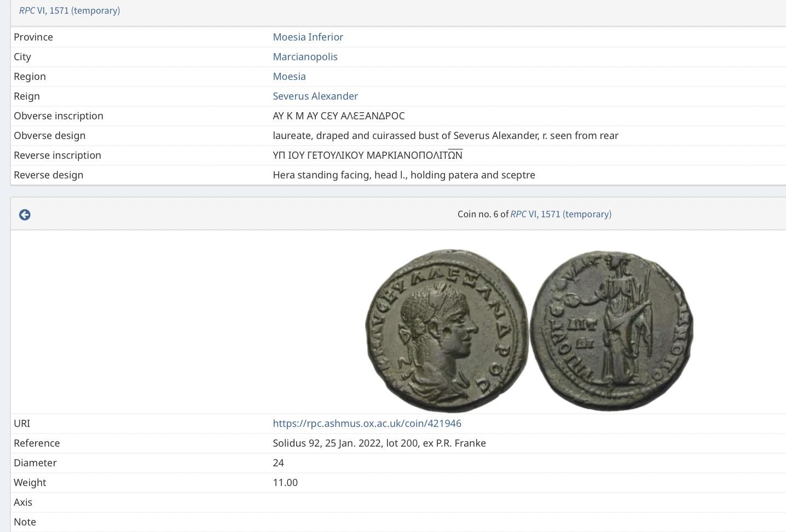View the reverse coin image showing Hera
Viewport: 786px width, 532px height.
pos(611,331)
